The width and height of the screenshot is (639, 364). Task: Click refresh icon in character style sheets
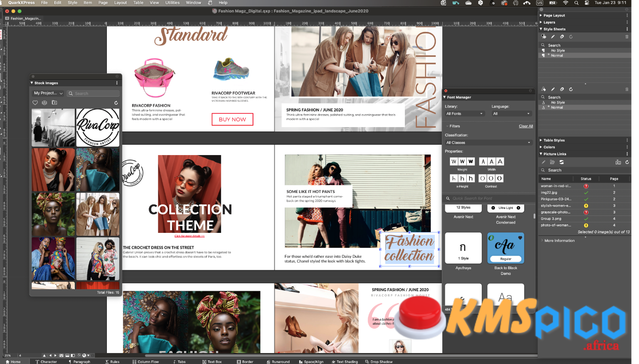(571, 89)
